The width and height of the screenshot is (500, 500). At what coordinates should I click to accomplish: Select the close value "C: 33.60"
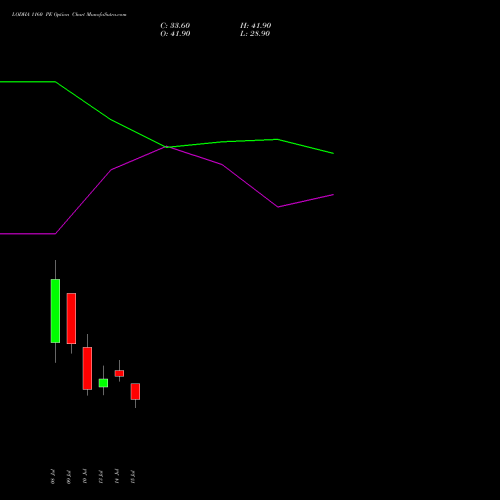pos(175,26)
